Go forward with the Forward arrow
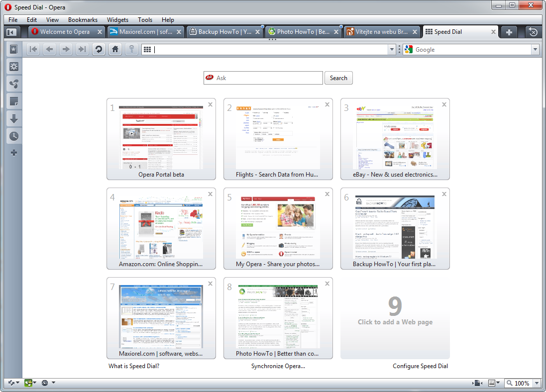The image size is (546, 392). click(66, 49)
